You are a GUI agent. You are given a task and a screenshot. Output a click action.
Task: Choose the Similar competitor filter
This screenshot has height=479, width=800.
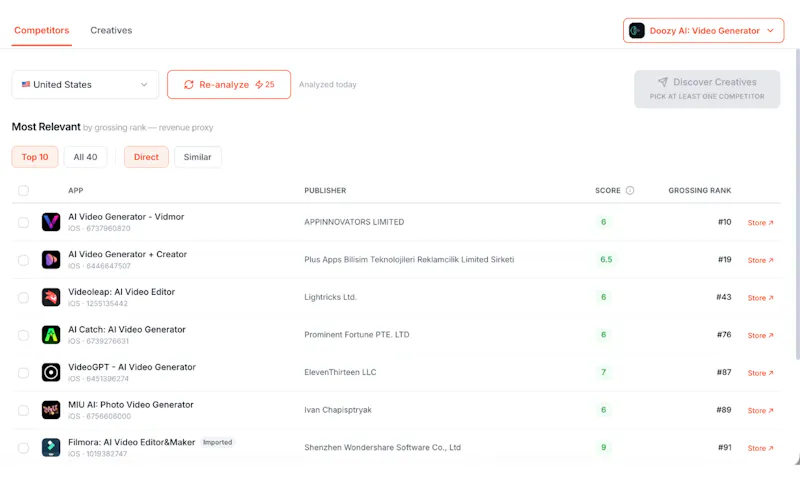[x=197, y=157]
